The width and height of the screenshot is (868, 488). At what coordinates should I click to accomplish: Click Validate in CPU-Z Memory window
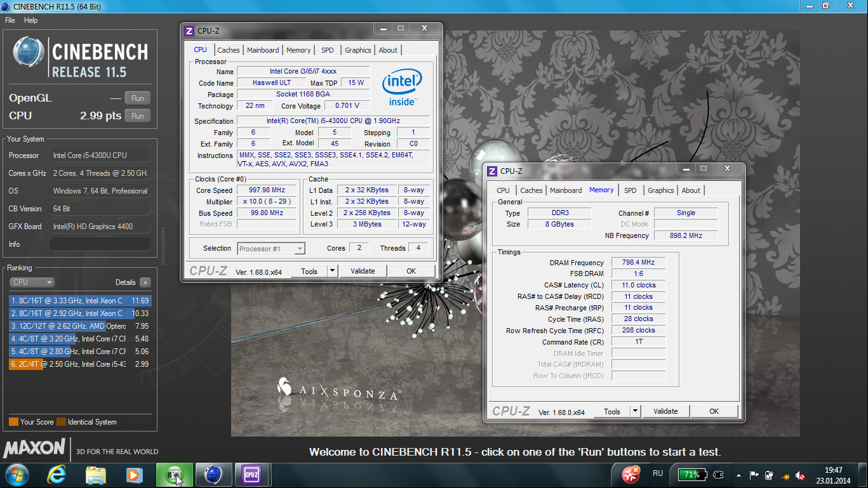pos(665,411)
